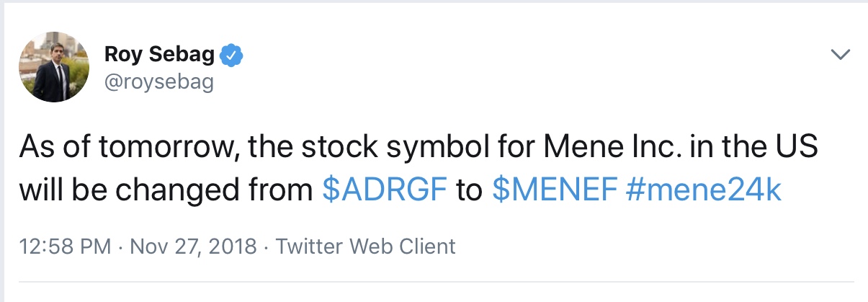Image resolution: width=868 pixels, height=302 pixels.
Task: Click the Roy Sebag display name
Action: [161, 55]
